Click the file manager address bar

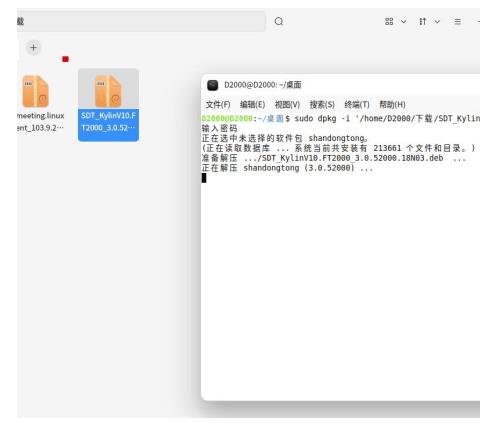click(142, 22)
